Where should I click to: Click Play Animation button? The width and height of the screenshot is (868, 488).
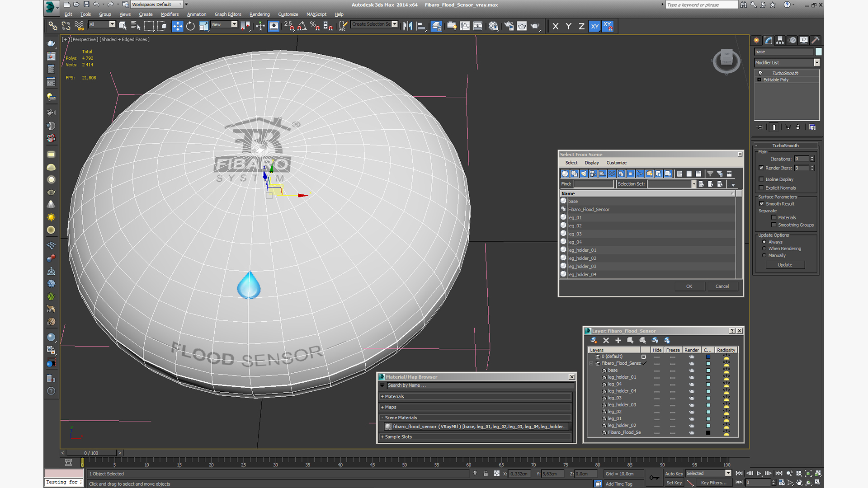[x=759, y=474]
